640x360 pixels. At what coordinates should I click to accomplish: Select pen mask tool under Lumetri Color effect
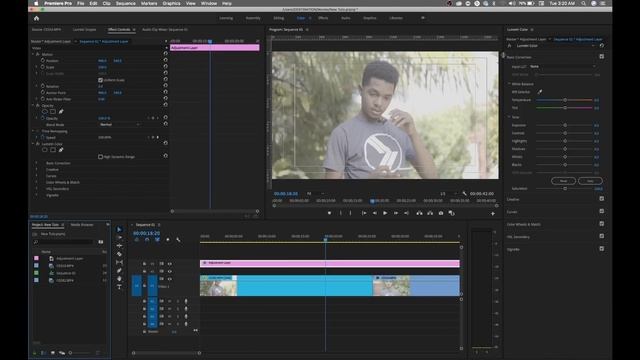coord(61,150)
